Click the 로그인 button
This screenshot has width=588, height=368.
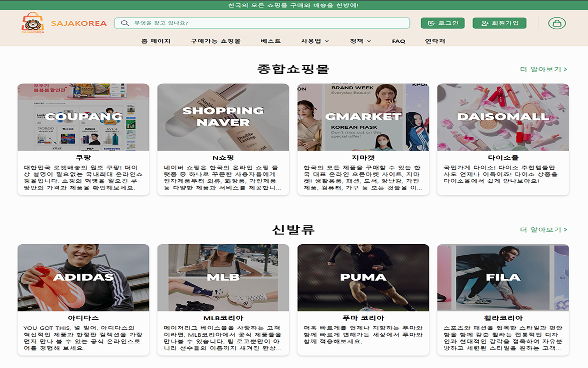click(x=443, y=23)
